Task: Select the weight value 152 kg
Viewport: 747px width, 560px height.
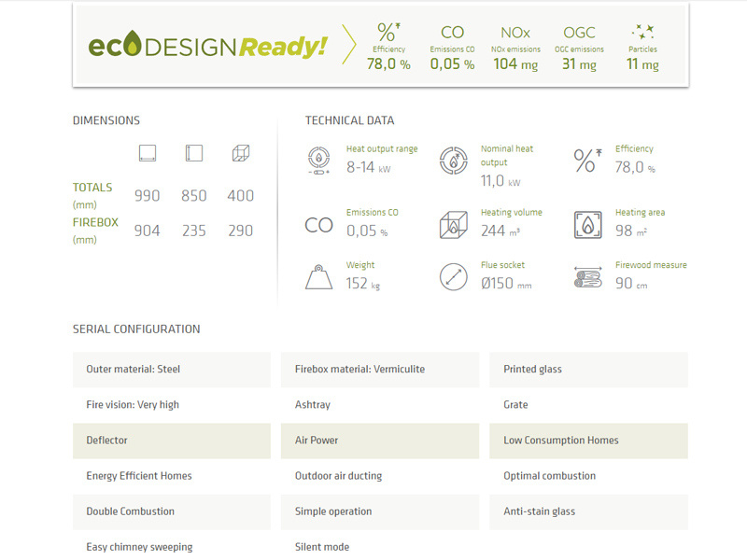Action: tap(363, 284)
